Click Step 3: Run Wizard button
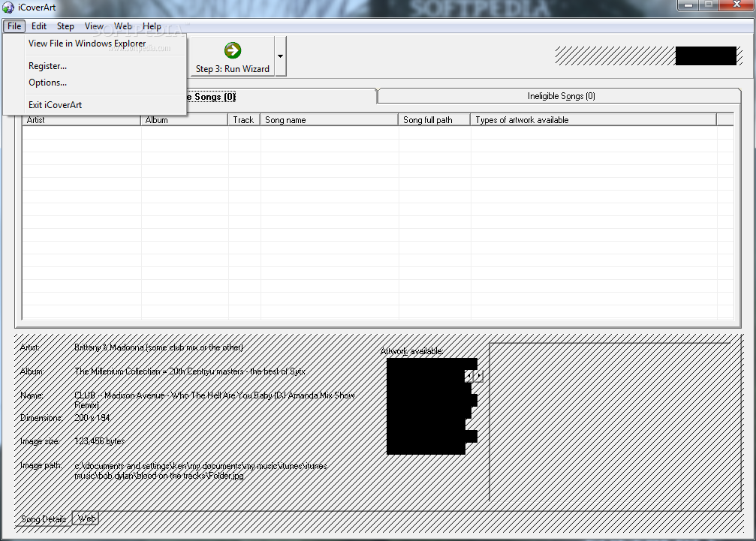 click(x=233, y=56)
